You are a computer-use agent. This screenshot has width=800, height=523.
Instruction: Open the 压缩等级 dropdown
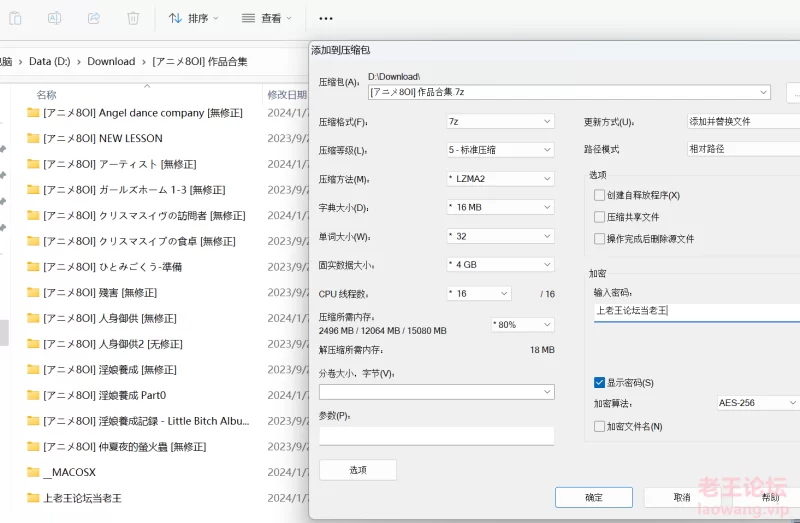pyautogui.click(x=499, y=149)
